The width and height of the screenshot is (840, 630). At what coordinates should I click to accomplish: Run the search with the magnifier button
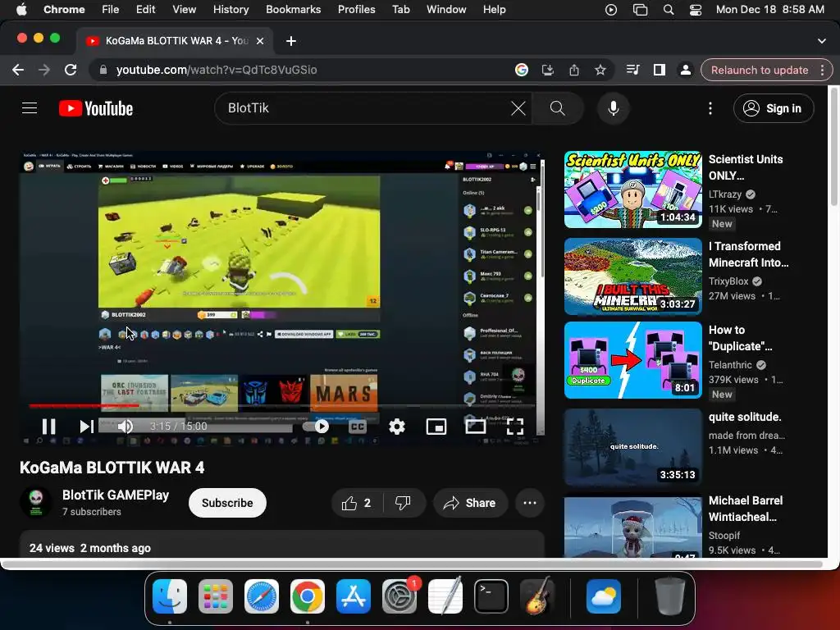click(558, 108)
